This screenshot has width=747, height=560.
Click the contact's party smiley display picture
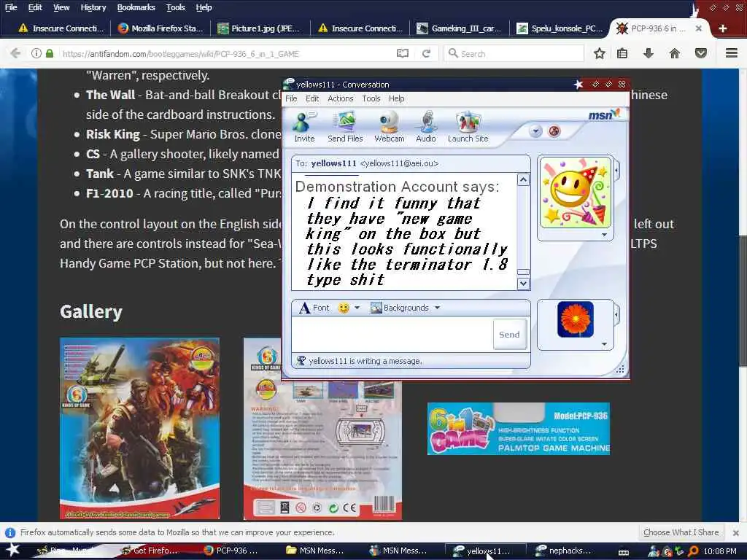coord(575,192)
